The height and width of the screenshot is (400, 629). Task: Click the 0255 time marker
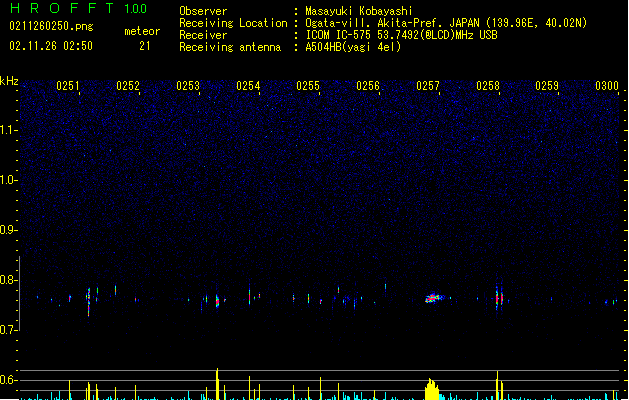point(308,86)
